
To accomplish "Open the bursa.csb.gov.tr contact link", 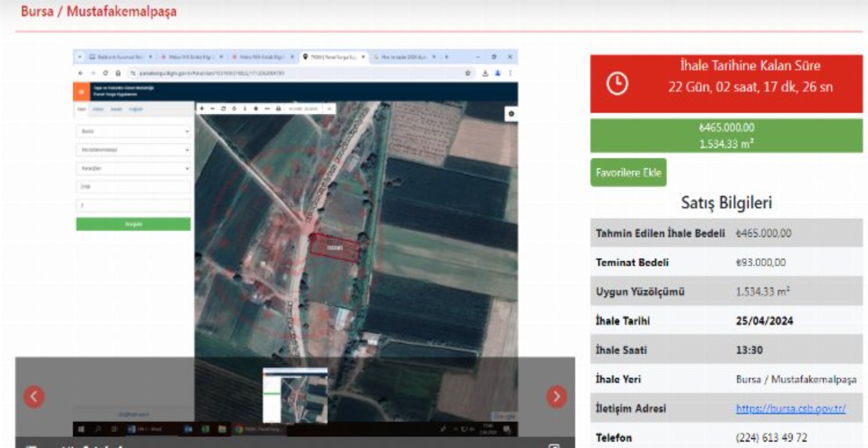I will coord(790,409).
